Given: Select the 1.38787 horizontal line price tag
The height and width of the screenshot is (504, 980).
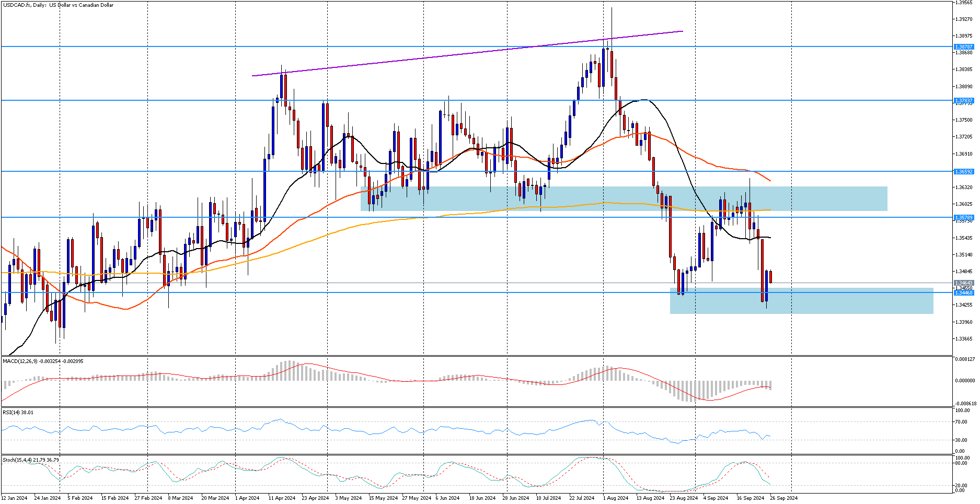Looking at the screenshot, I should [964, 47].
